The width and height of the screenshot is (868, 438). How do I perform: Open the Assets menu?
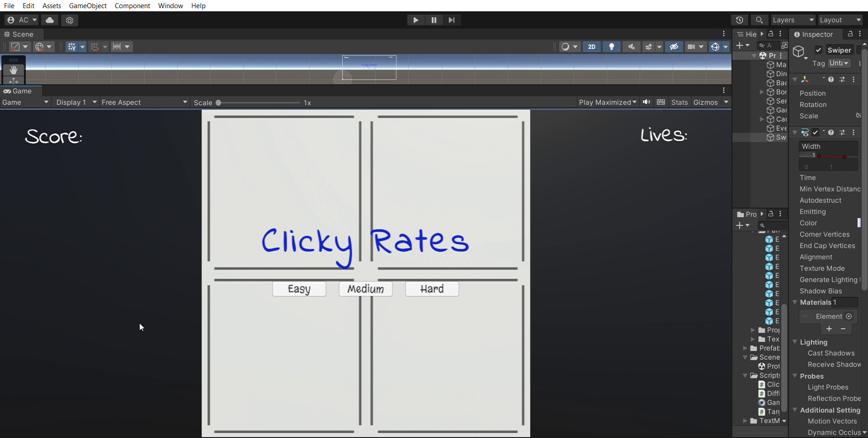pyautogui.click(x=52, y=6)
